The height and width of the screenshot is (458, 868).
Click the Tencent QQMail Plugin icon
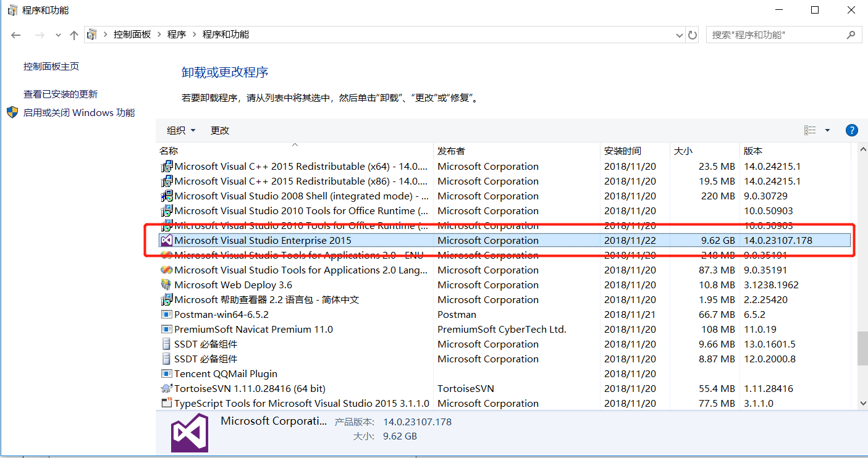pos(166,373)
